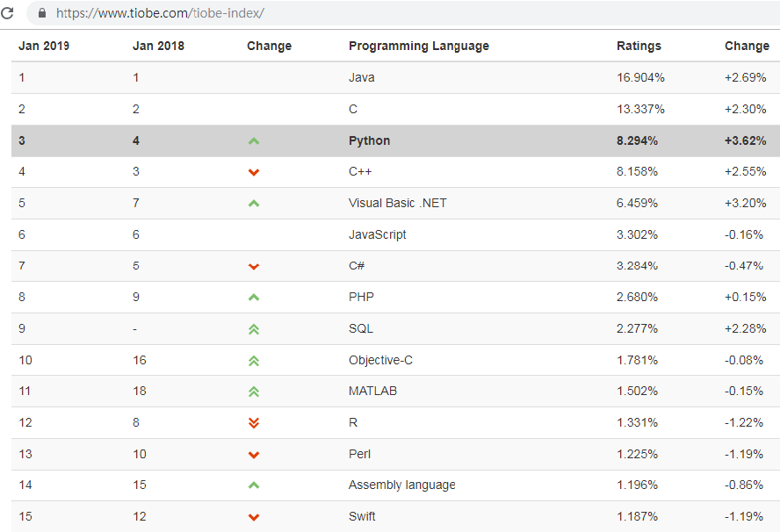780x532 pixels.
Task: Click the red double down arrow in R row
Action: pos(254,422)
